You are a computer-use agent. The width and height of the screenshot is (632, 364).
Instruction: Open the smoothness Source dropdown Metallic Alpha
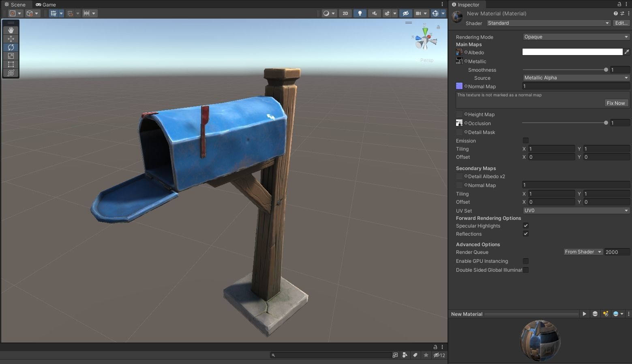[576, 78]
